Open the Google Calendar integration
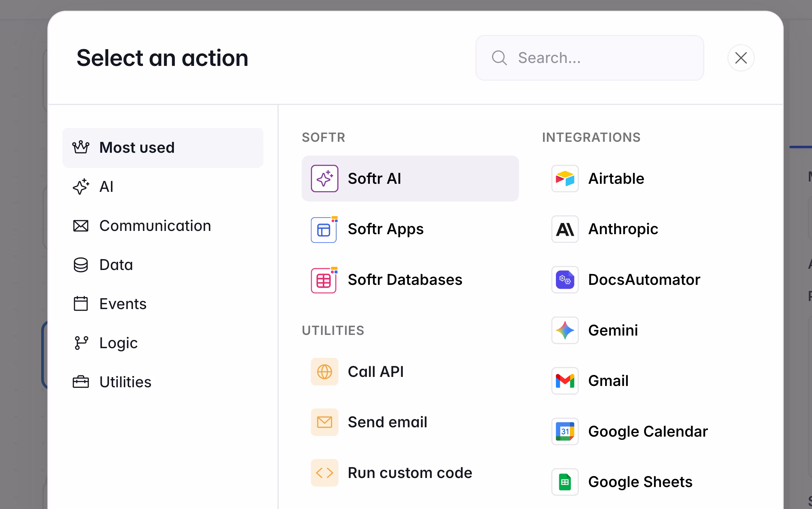The width and height of the screenshot is (812, 509). pyautogui.click(x=647, y=431)
